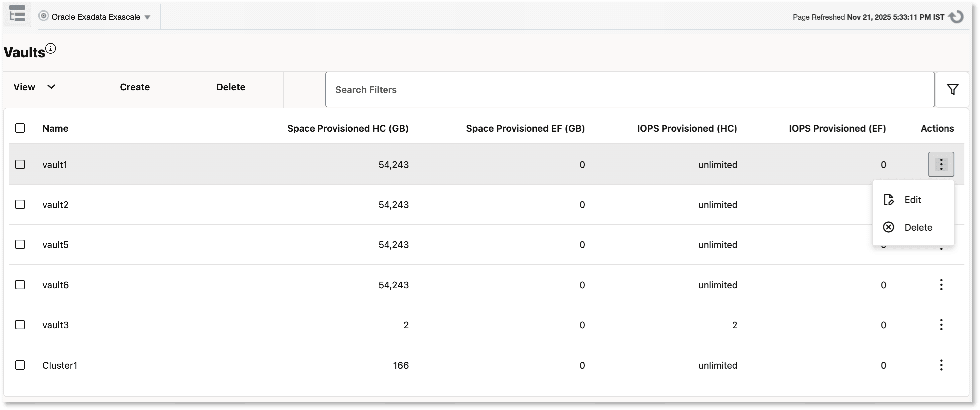Expand the Oracle Exadata Exascale dropdown
Screen dimensions: 980x410
click(148, 17)
